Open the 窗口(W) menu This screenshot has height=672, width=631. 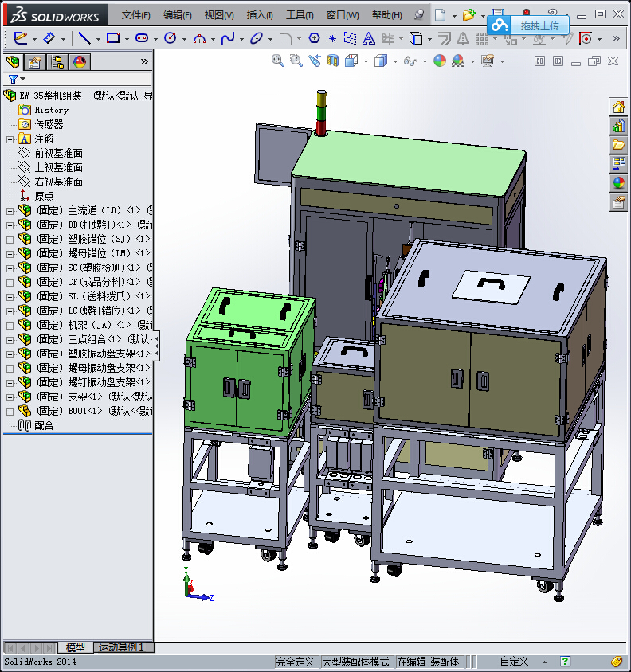(x=343, y=15)
